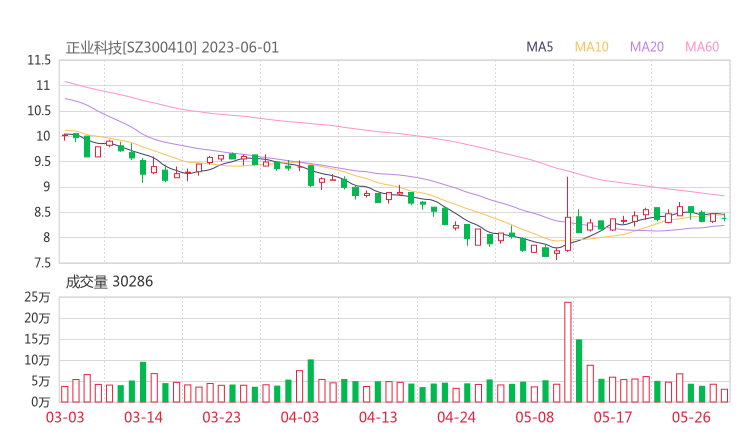
Task: Click the 10万 volume axis value
Action: click(37, 360)
